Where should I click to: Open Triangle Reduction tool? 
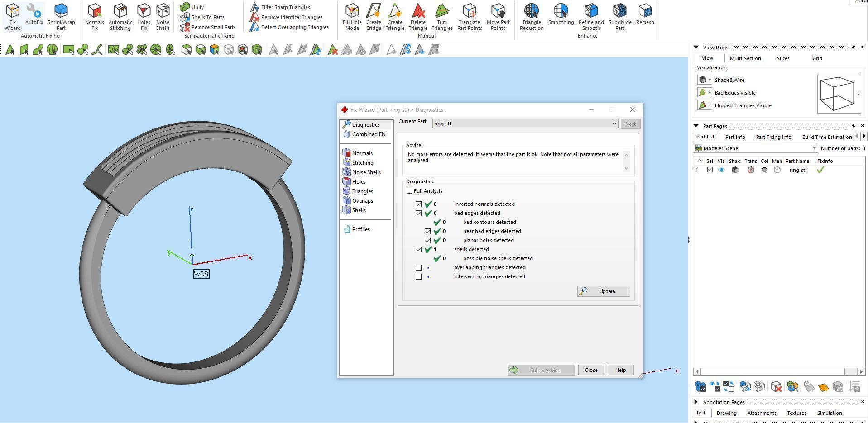click(x=532, y=16)
